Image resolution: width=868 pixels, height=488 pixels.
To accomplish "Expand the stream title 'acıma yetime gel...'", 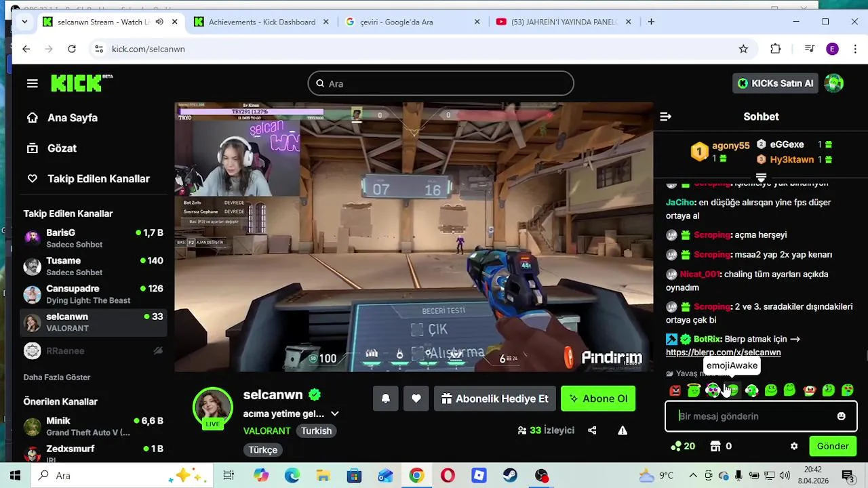I will pos(334,413).
